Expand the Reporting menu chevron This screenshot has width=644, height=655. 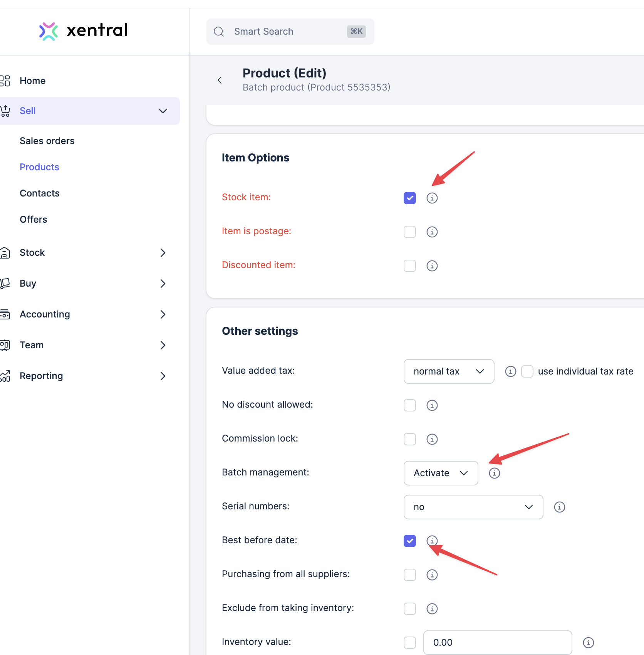[x=163, y=376]
